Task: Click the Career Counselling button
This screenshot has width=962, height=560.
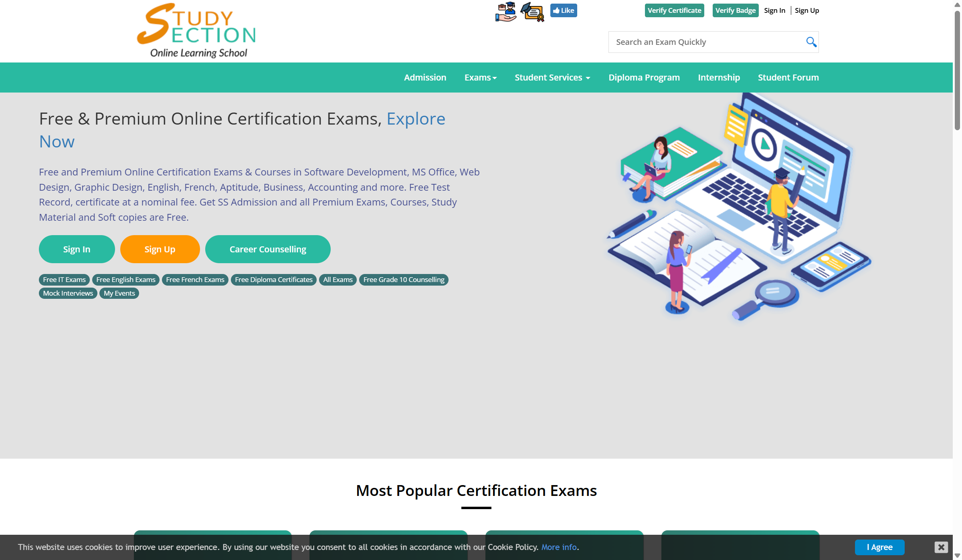Action: tap(268, 249)
